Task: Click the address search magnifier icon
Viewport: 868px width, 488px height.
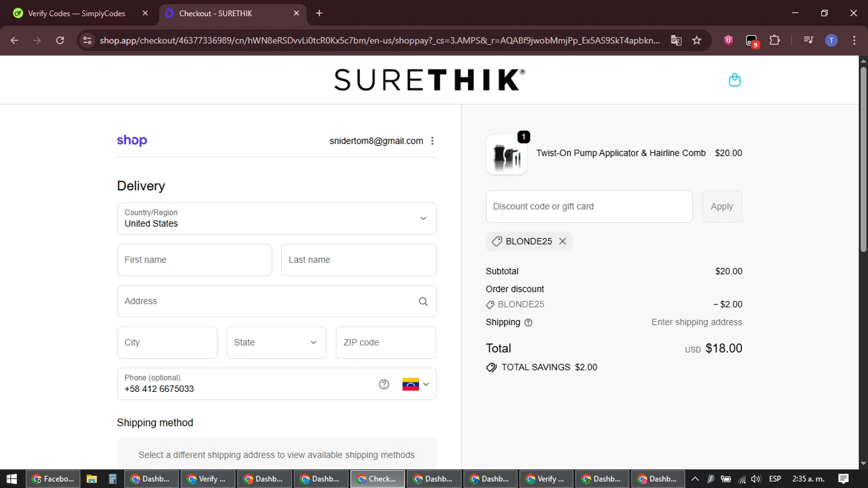Action: click(423, 302)
